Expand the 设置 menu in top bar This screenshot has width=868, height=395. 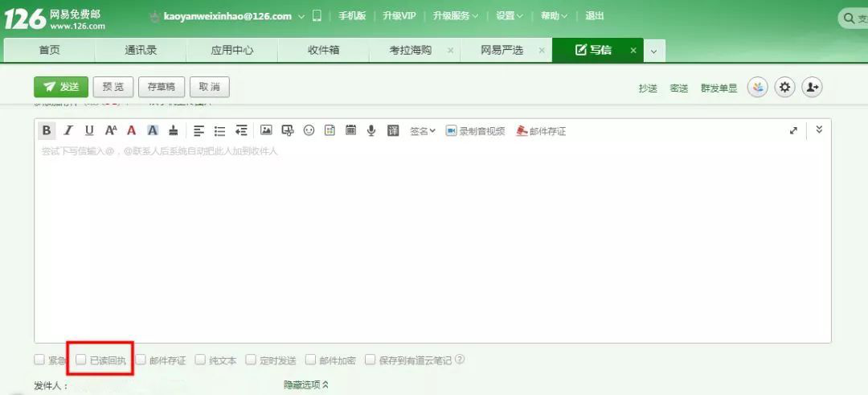tap(509, 16)
